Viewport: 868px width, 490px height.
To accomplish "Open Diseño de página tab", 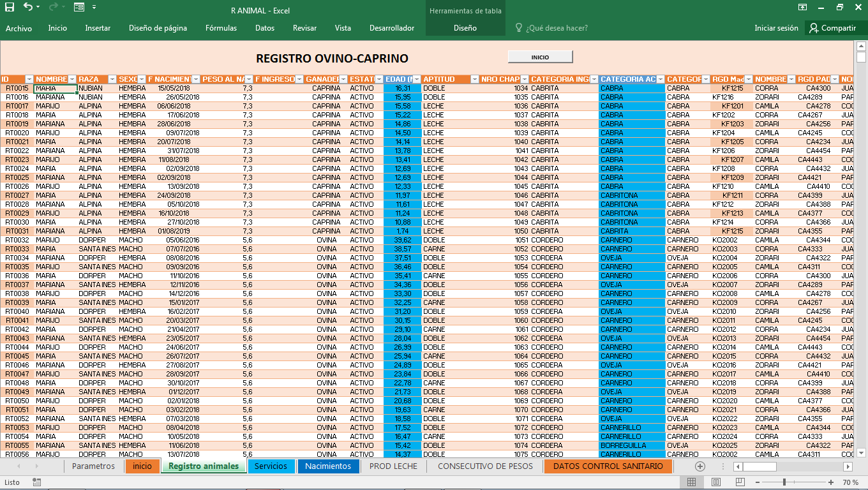I will tap(158, 28).
